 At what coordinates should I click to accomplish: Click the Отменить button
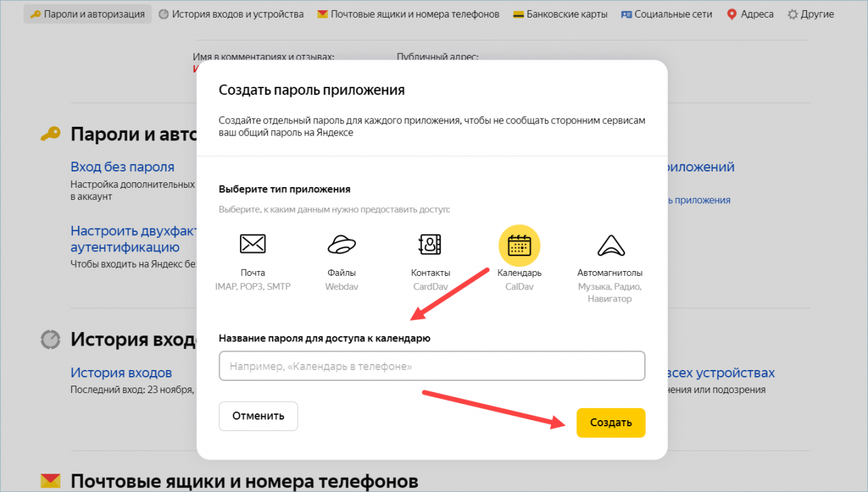point(258,415)
